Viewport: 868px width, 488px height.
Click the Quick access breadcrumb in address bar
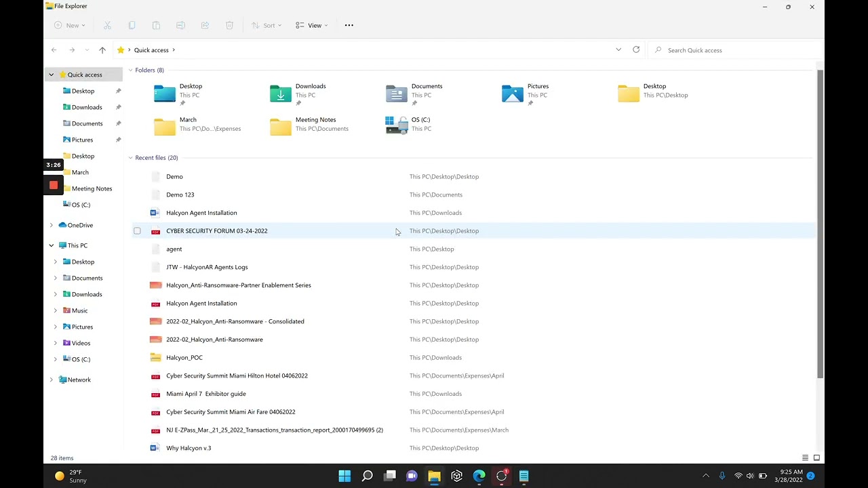[151, 50]
